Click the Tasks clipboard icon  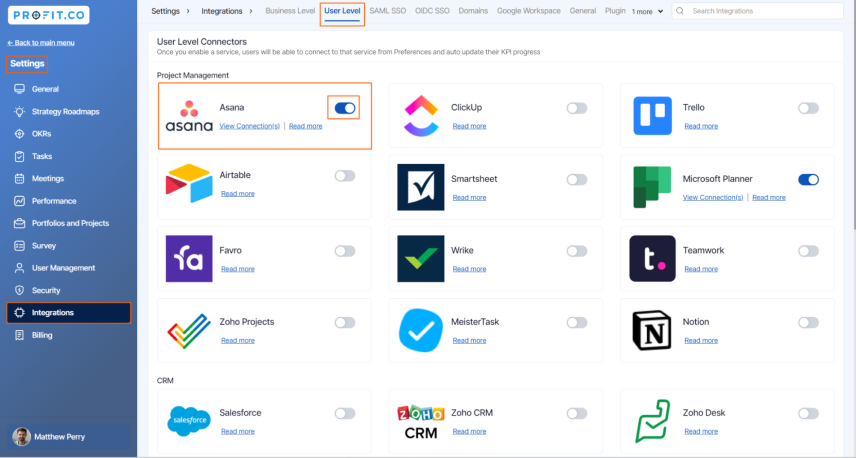point(20,156)
